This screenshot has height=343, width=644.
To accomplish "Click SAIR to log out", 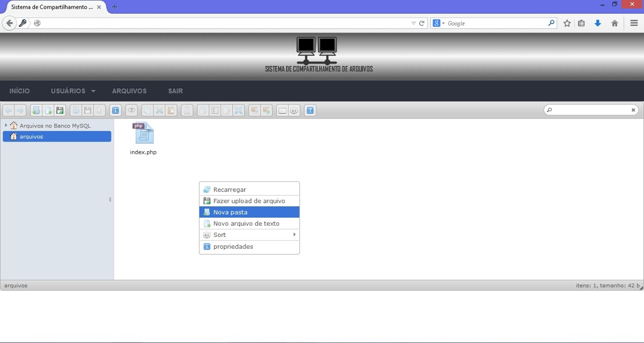I will 175,91.
